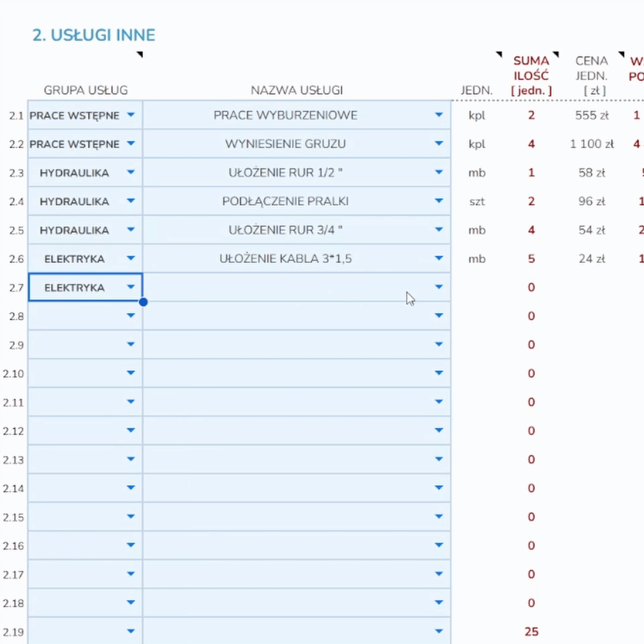
Task: Open service name dropdown in row 2.10
Action: coord(439,373)
